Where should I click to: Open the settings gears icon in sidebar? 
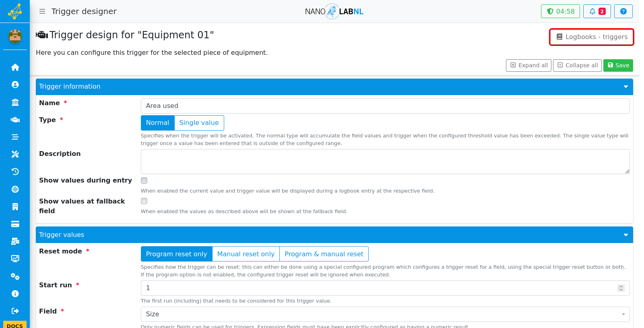click(15, 276)
